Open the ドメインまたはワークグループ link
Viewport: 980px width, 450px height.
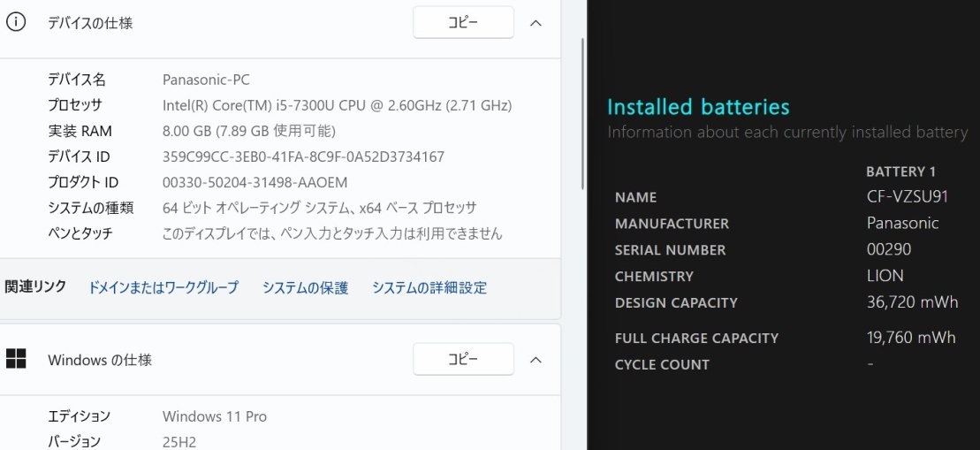(163, 287)
